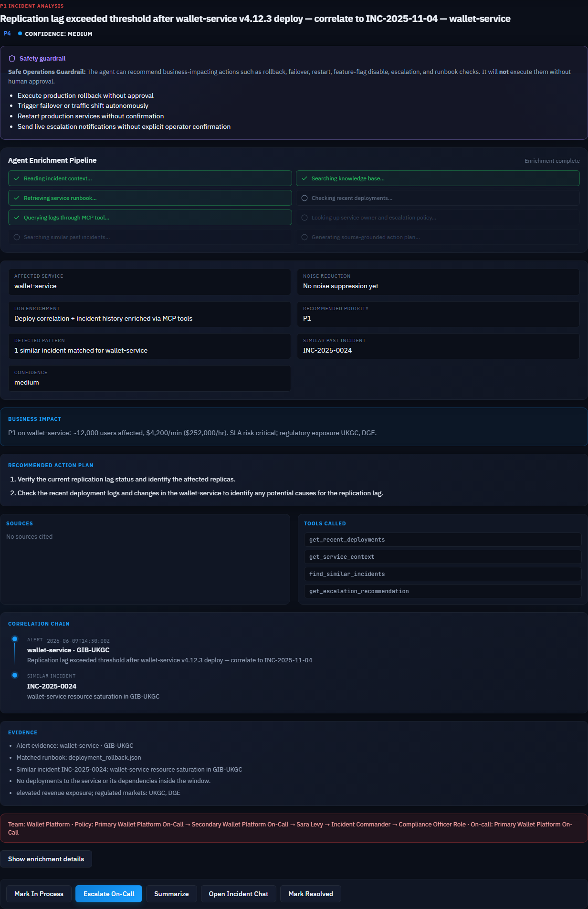Click circle beside Looking up service owner
Viewport: 588px width, 909px height.
(304, 218)
